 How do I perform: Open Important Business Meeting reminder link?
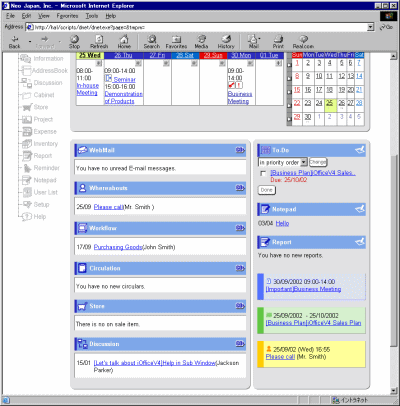[303, 289]
